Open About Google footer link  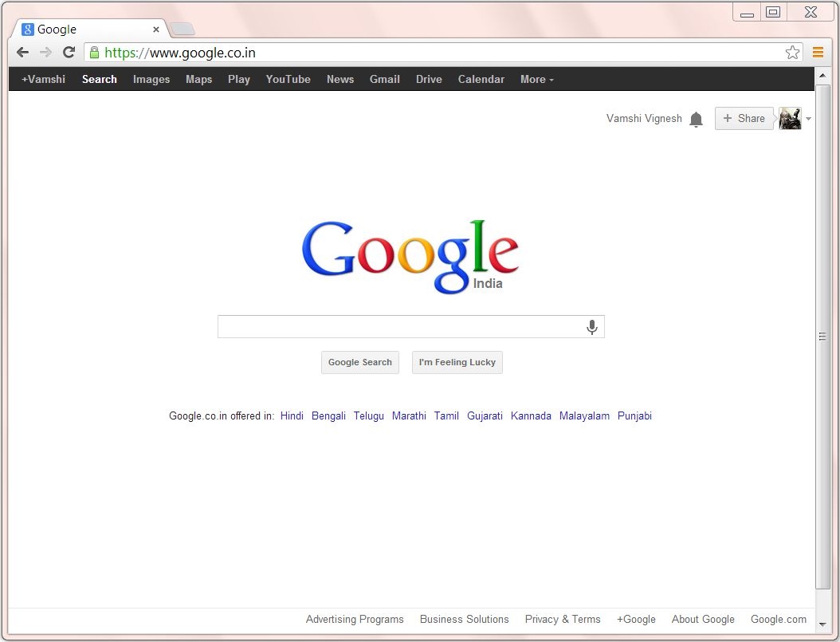click(x=703, y=619)
